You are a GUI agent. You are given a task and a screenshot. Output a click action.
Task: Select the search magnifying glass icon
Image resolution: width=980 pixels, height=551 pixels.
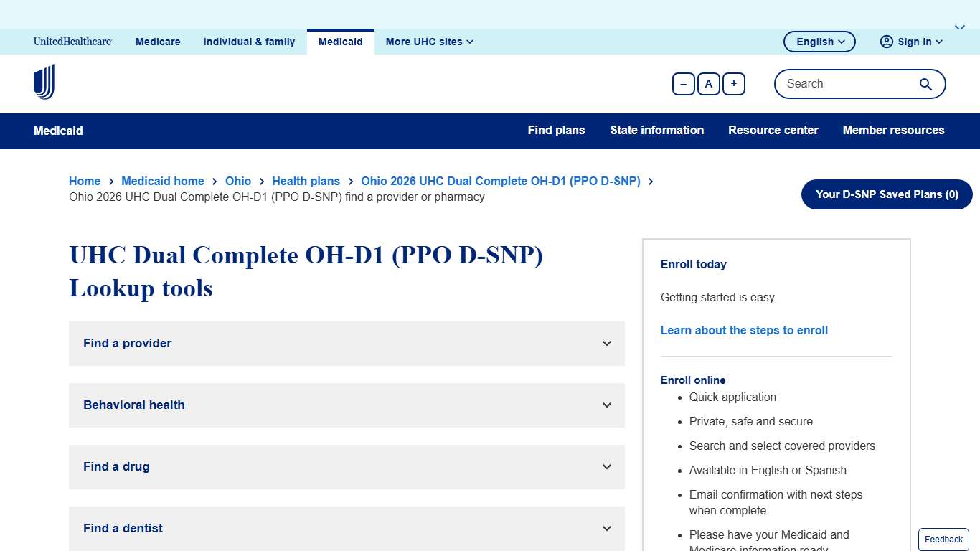(925, 84)
